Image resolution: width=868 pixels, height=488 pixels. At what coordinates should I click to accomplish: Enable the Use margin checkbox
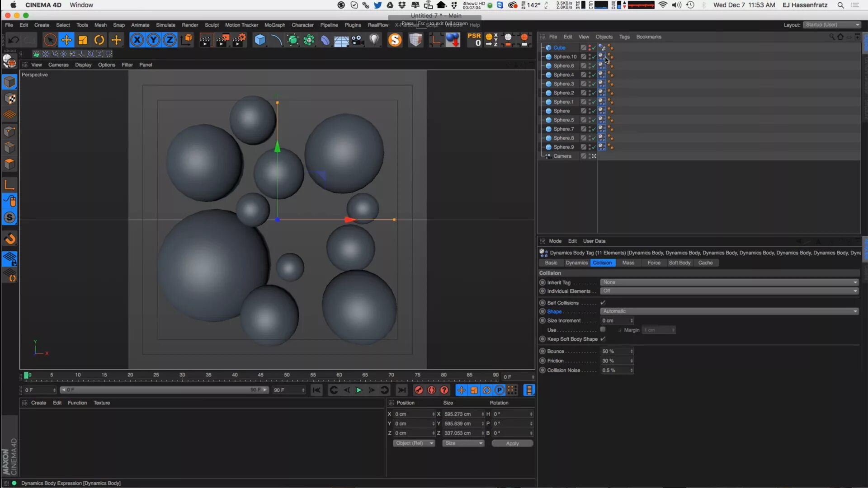coord(603,329)
